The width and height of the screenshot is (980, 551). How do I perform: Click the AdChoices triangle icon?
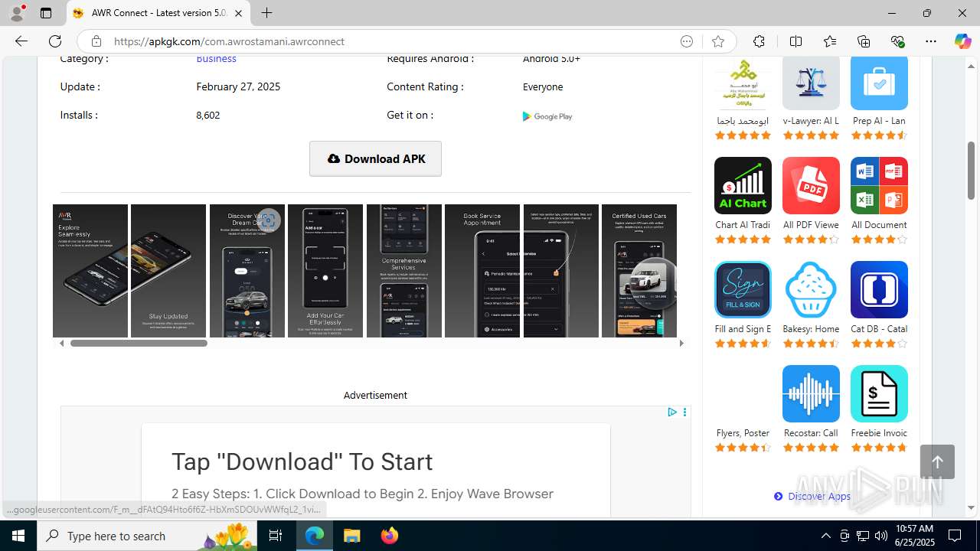point(671,412)
